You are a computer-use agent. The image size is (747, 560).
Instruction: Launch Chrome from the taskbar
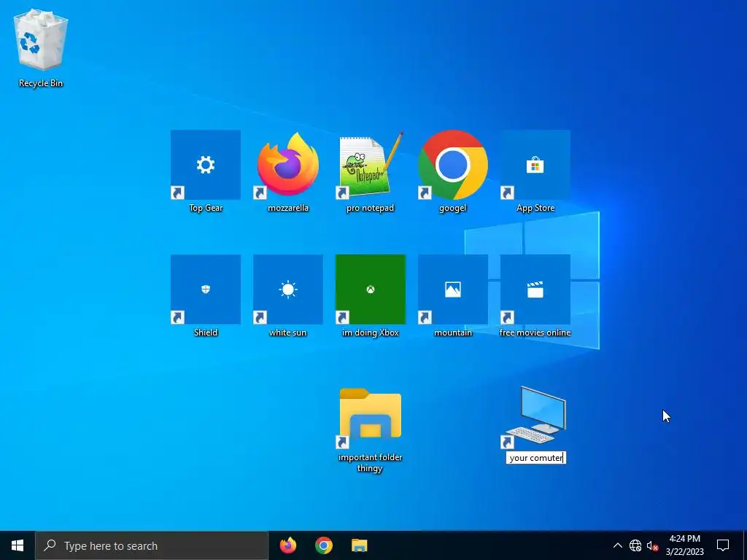[323, 545]
